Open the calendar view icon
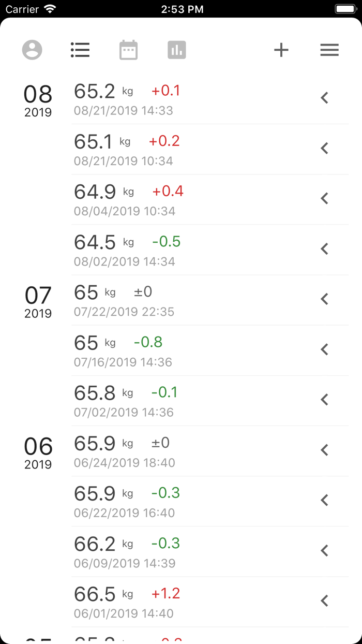This screenshot has height=644, width=362. click(x=128, y=50)
